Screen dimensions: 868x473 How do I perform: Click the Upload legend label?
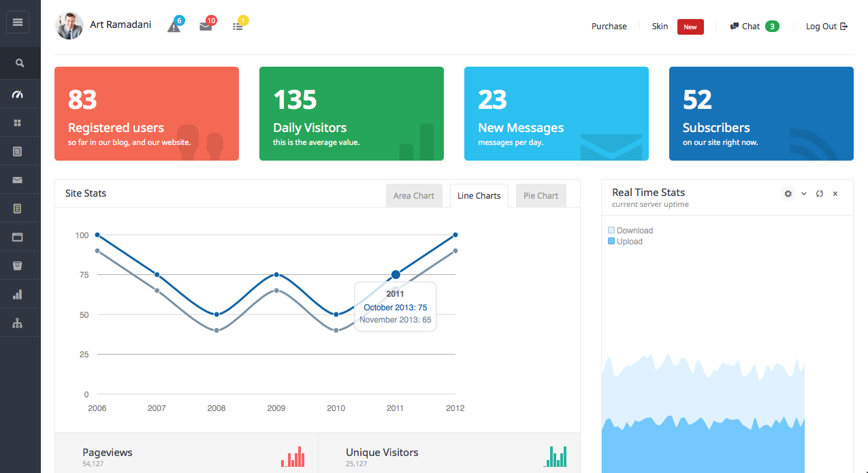point(630,242)
